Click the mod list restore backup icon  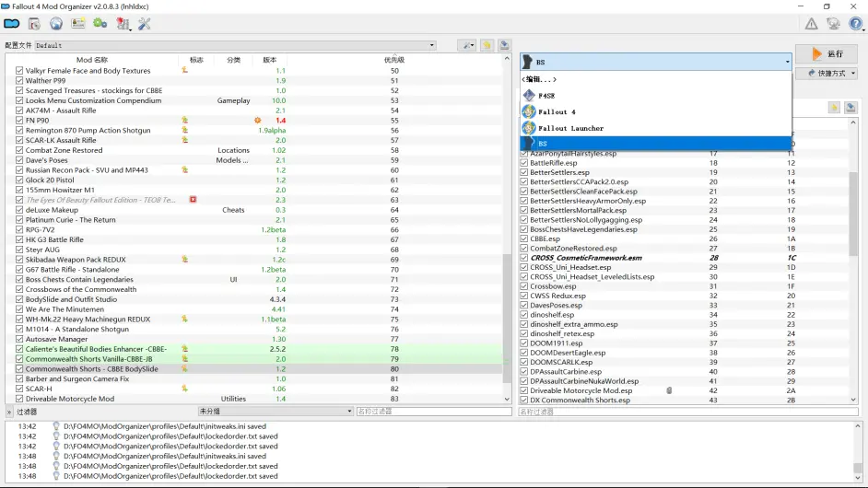(487, 45)
